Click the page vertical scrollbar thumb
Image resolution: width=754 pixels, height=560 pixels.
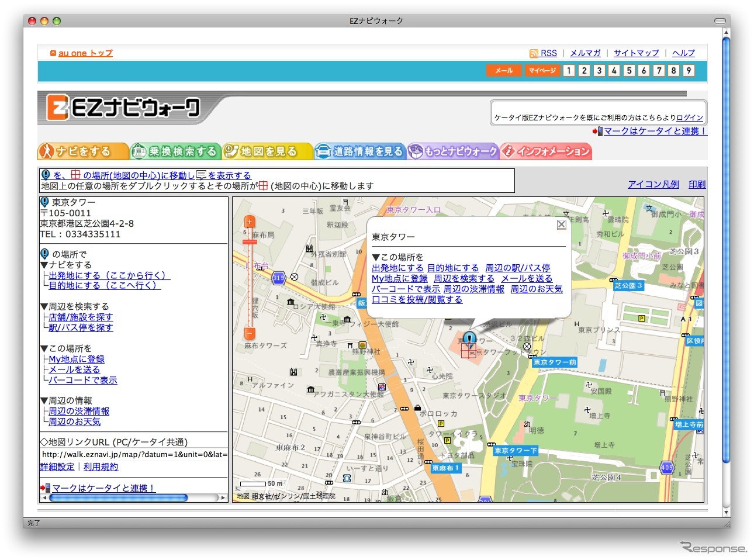point(727,250)
